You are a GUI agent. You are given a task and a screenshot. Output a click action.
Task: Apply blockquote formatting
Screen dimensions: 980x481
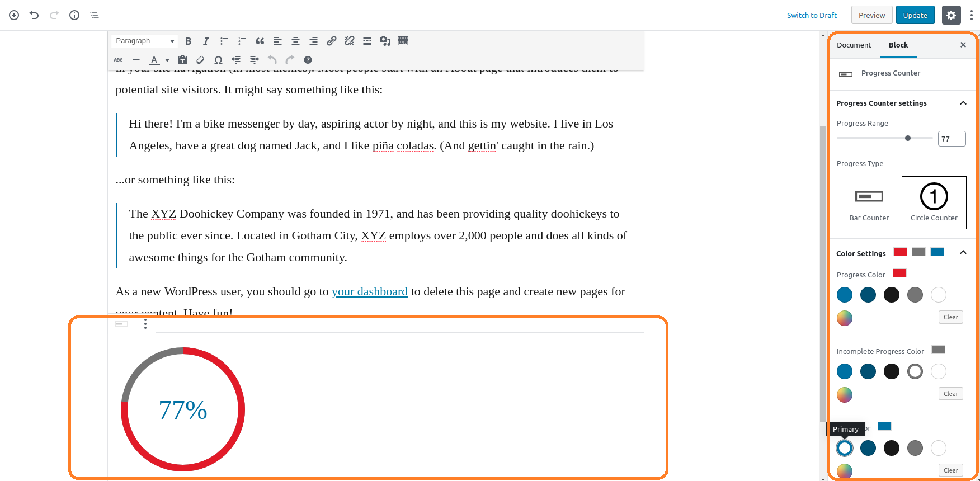[x=260, y=41]
